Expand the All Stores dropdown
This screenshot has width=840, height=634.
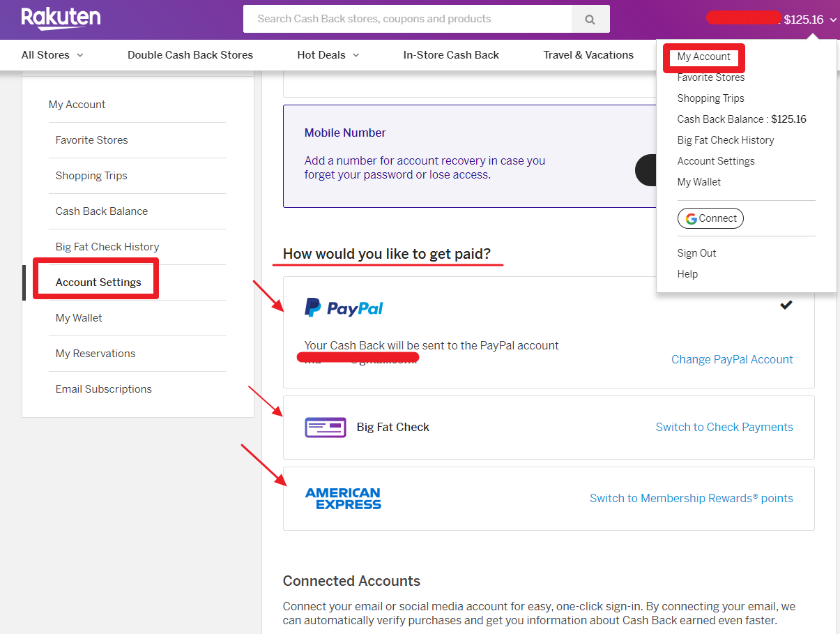[x=52, y=55]
